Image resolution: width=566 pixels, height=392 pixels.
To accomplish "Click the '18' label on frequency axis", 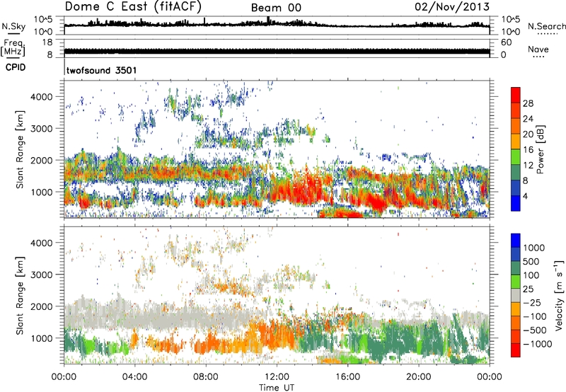I will 47,42.
